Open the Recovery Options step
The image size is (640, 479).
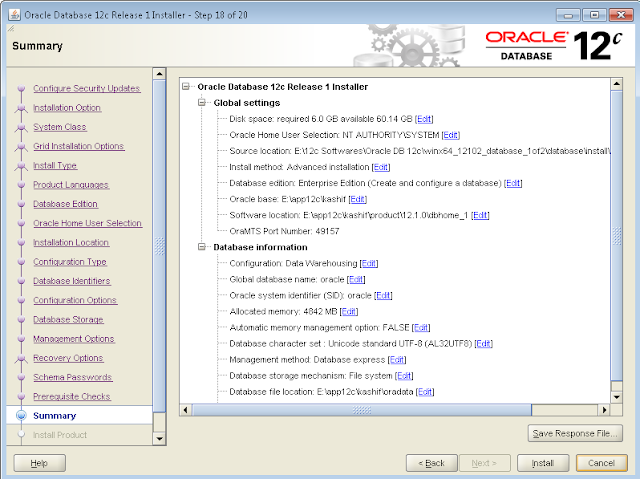(x=68, y=358)
